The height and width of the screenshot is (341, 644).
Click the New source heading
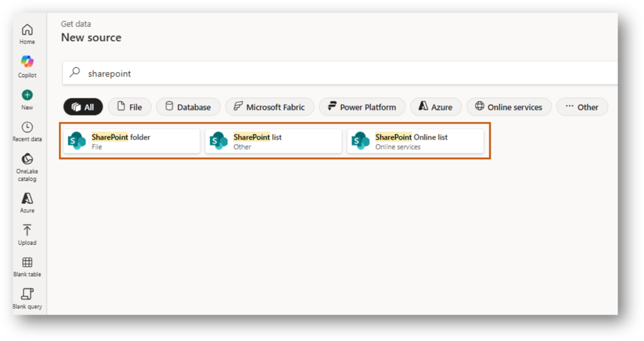pyautogui.click(x=91, y=37)
